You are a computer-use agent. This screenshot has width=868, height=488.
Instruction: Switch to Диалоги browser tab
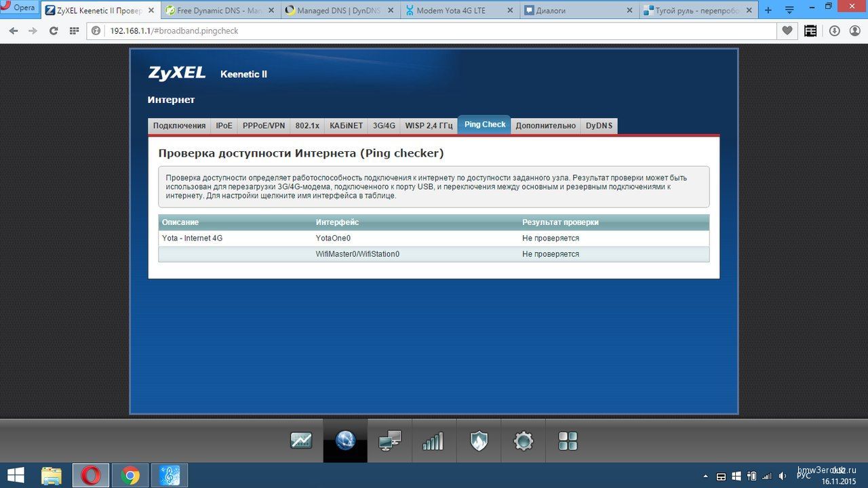click(580, 11)
